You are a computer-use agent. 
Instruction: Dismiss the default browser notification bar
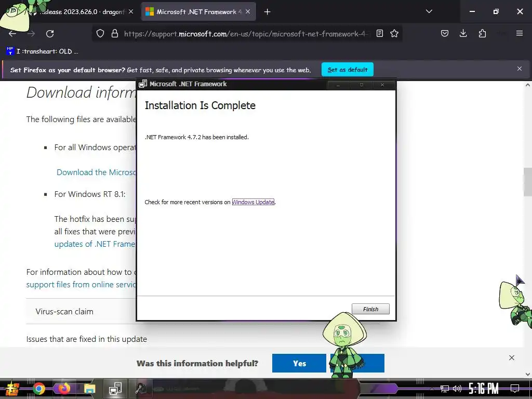click(520, 69)
